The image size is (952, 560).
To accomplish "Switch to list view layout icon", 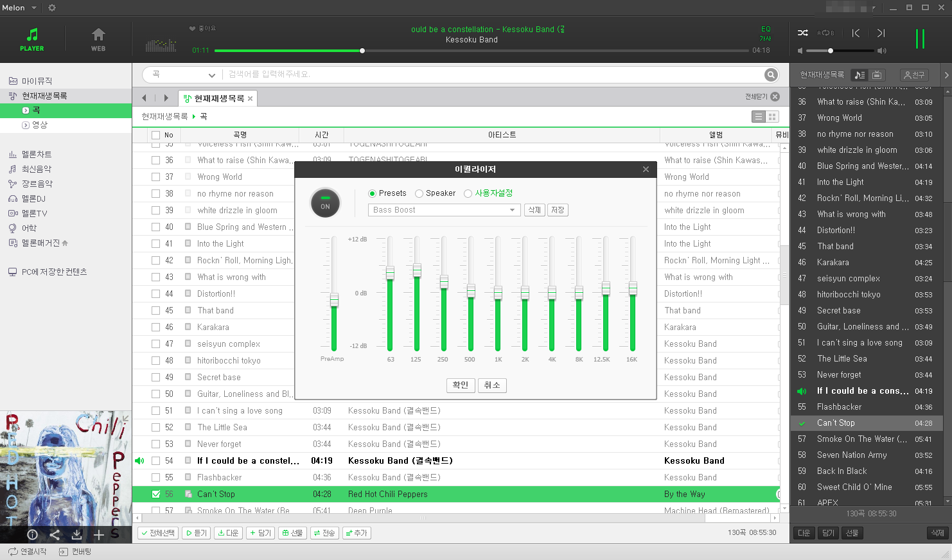I will [759, 117].
